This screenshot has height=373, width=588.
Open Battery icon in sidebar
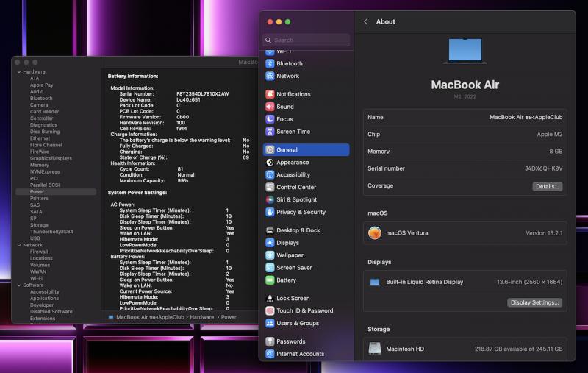point(270,280)
